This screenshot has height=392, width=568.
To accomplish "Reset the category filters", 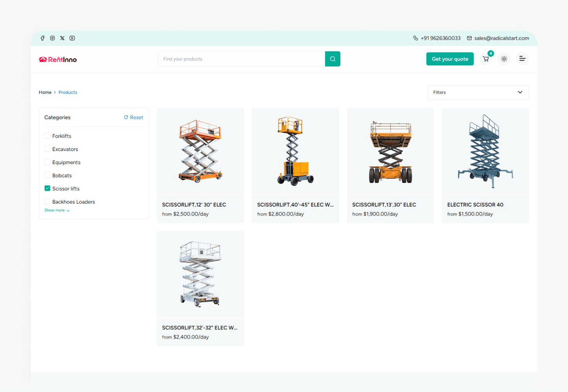I will coord(133,117).
